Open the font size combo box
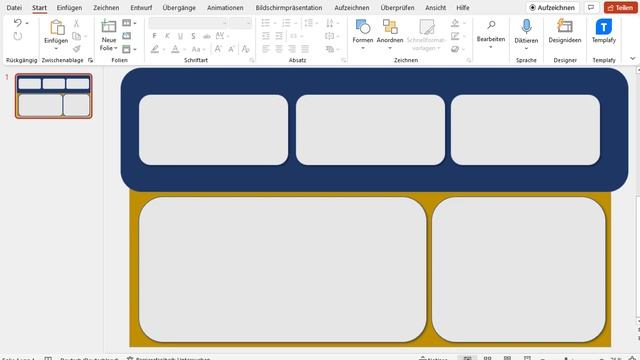640x360 pixels. point(240,23)
